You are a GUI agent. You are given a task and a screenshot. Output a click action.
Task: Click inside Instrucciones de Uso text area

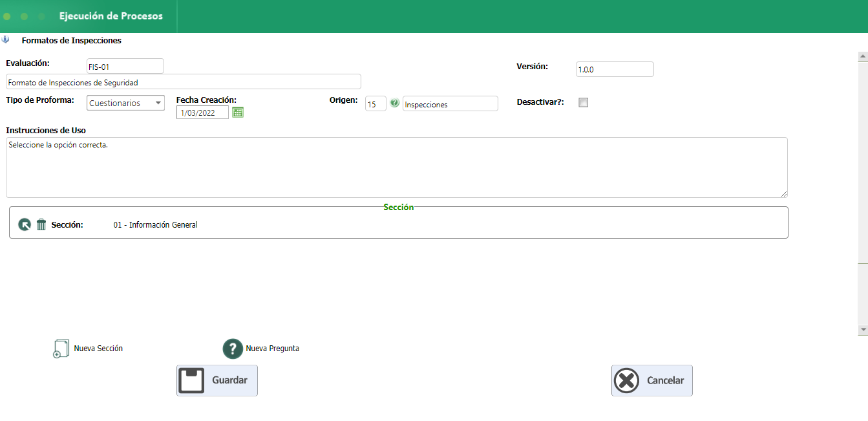(x=397, y=167)
